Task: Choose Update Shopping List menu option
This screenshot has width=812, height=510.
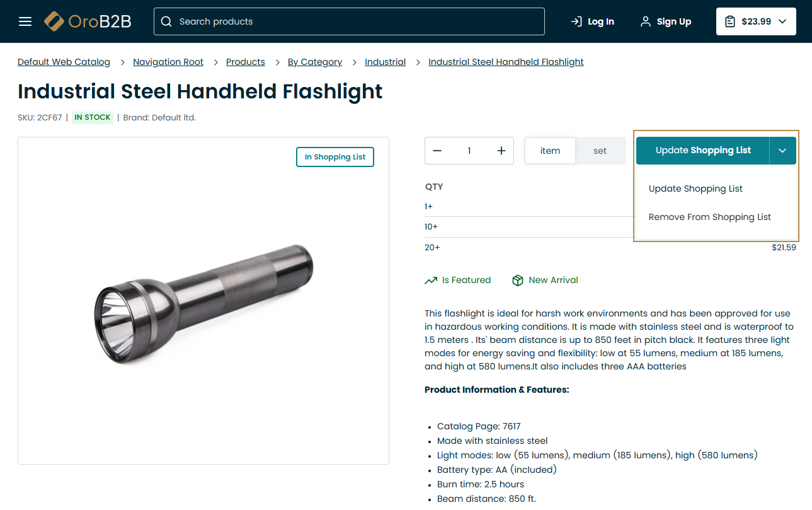Action: (x=695, y=188)
